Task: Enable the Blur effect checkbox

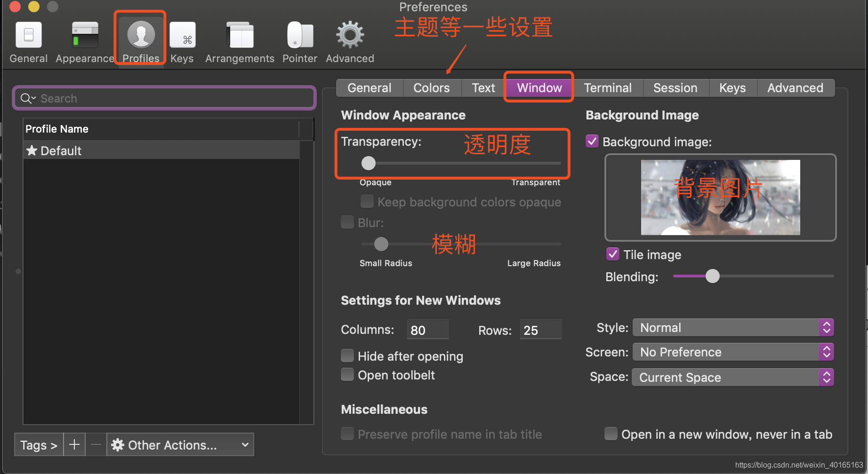Action: click(347, 221)
